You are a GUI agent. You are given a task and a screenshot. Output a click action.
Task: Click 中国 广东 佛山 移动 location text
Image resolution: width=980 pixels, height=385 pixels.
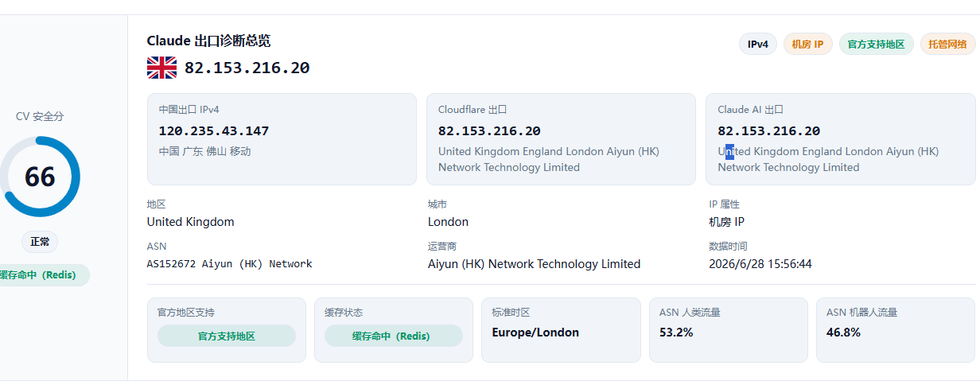coord(204,151)
